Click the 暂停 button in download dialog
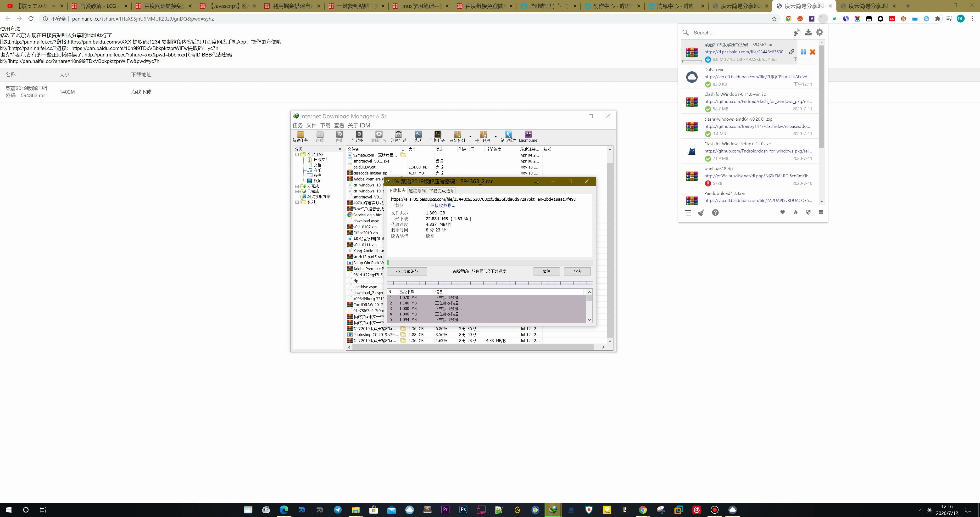980x517 pixels. pyautogui.click(x=546, y=271)
